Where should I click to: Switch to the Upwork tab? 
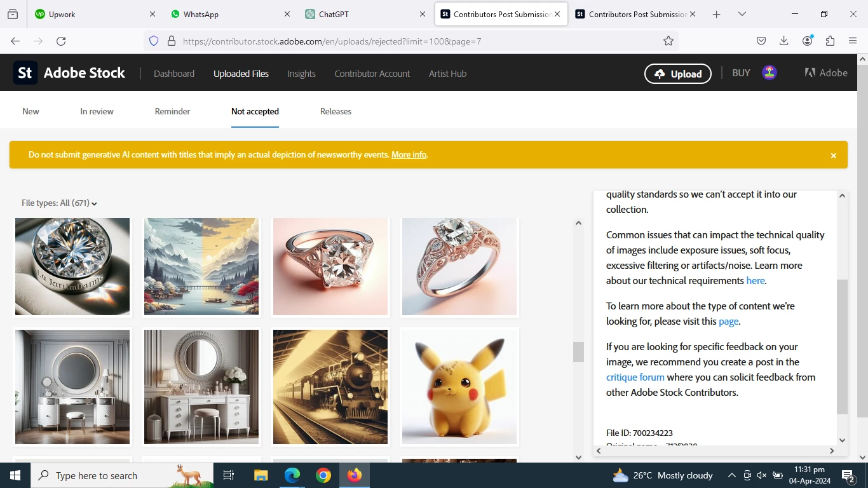95,14
